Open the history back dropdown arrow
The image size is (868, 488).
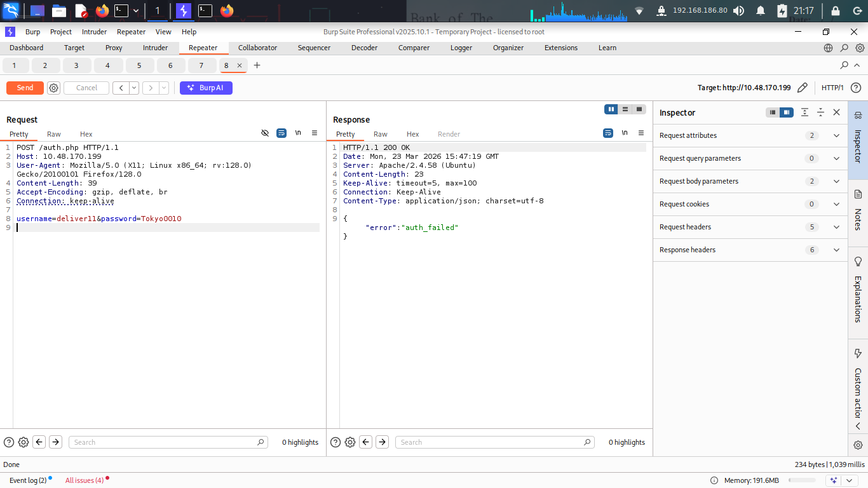[134, 88]
